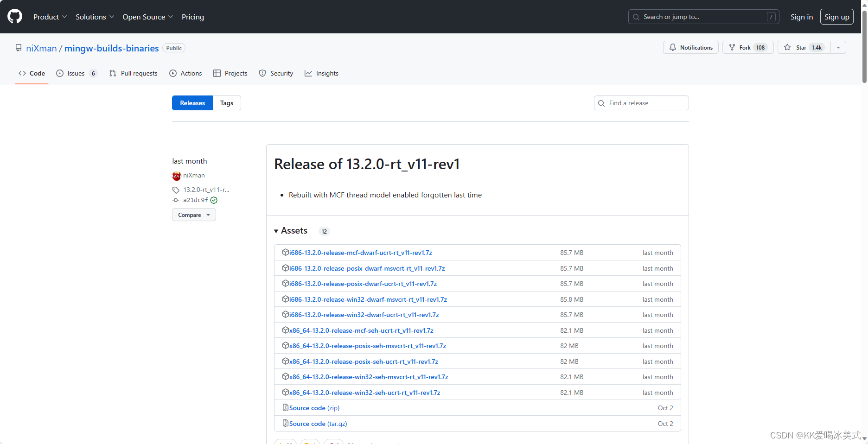Switch to the Insights tab

tap(321, 73)
